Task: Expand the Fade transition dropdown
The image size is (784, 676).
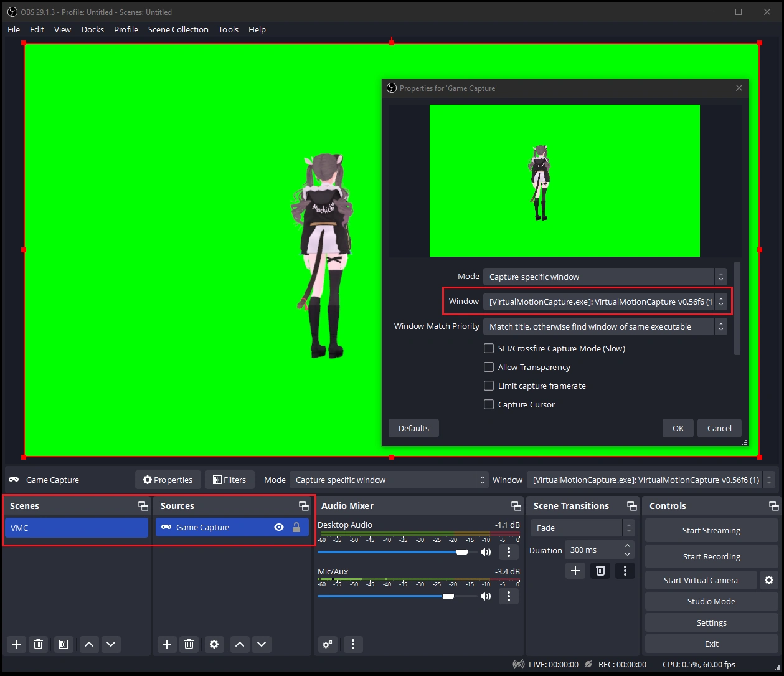Action: click(582, 528)
